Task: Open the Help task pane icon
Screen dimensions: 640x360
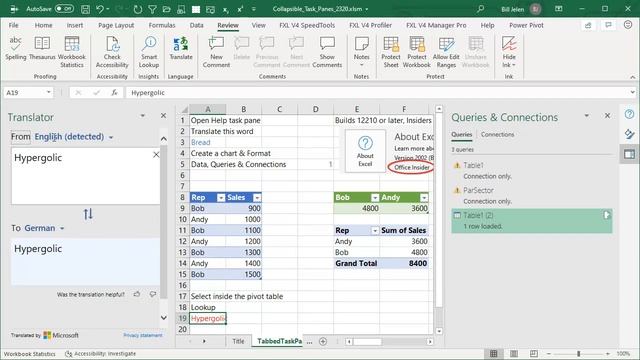Action: coord(629,114)
